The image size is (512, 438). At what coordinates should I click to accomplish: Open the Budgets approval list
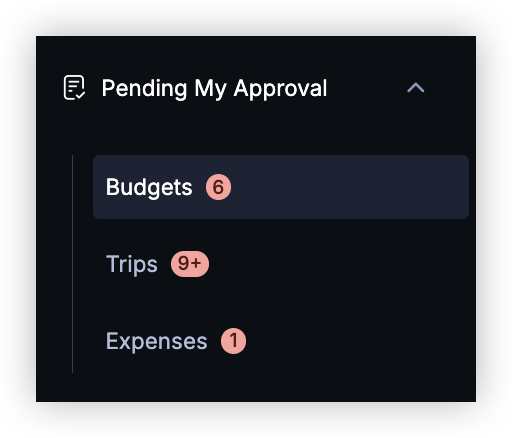point(281,187)
